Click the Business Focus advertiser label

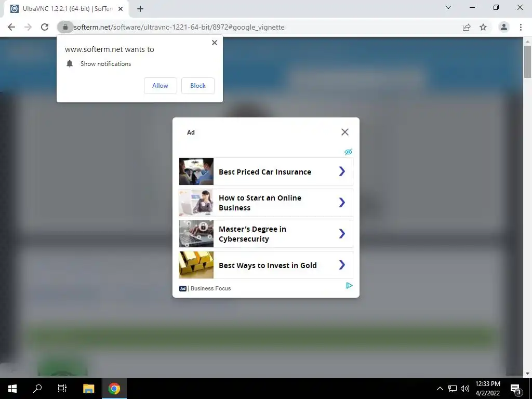(x=210, y=288)
